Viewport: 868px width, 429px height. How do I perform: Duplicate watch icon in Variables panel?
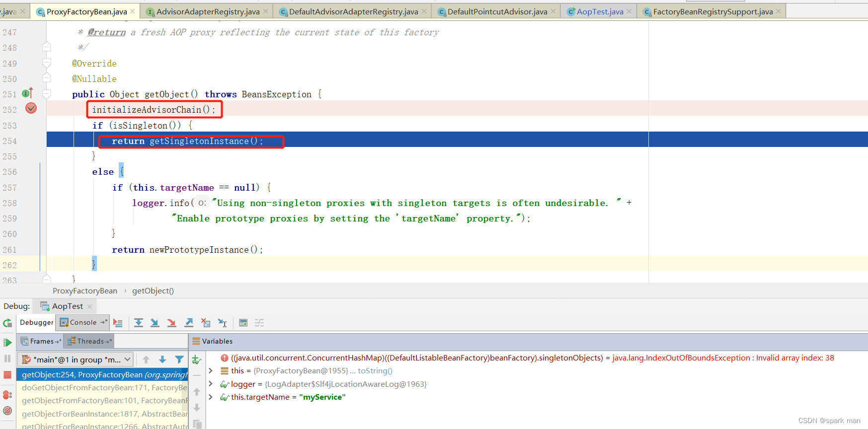pyautogui.click(x=197, y=424)
